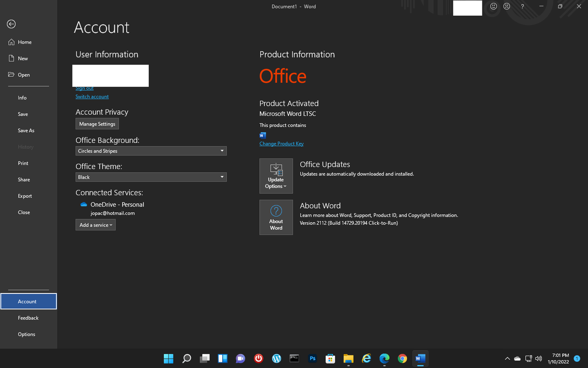Viewport: 588px width, 368px height.
Task: Click the Version 2112 build text
Action: tap(349, 223)
